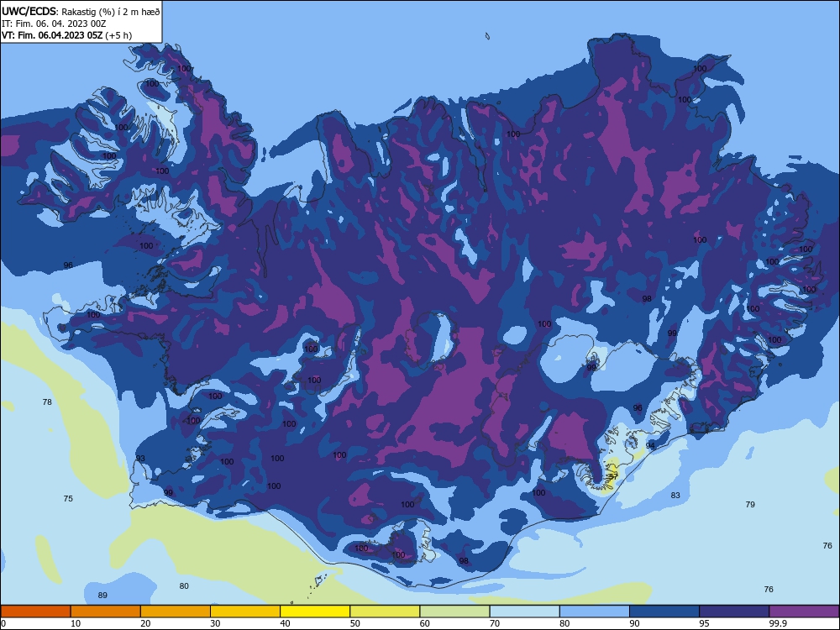Click the map humidity value '75'
Viewport: 840px width, 630px height.
pyautogui.click(x=68, y=498)
